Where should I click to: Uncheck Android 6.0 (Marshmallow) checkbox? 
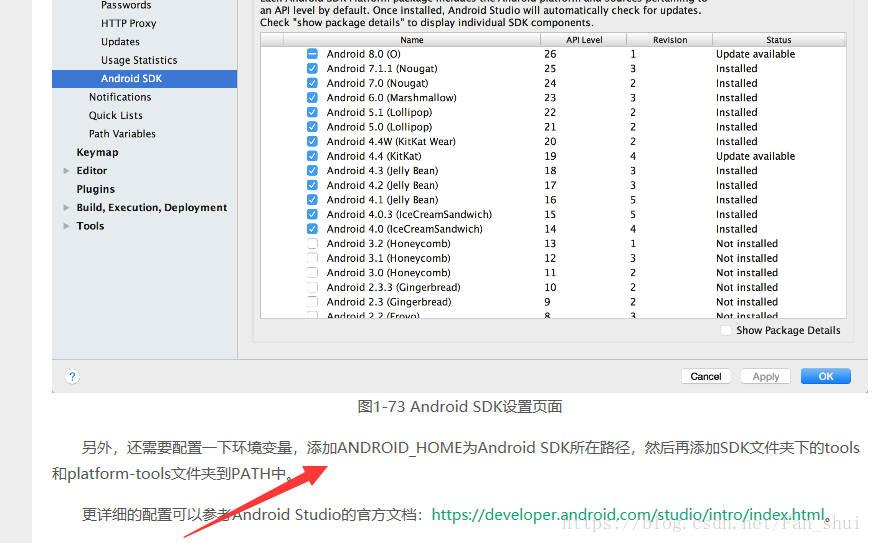click(312, 97)
